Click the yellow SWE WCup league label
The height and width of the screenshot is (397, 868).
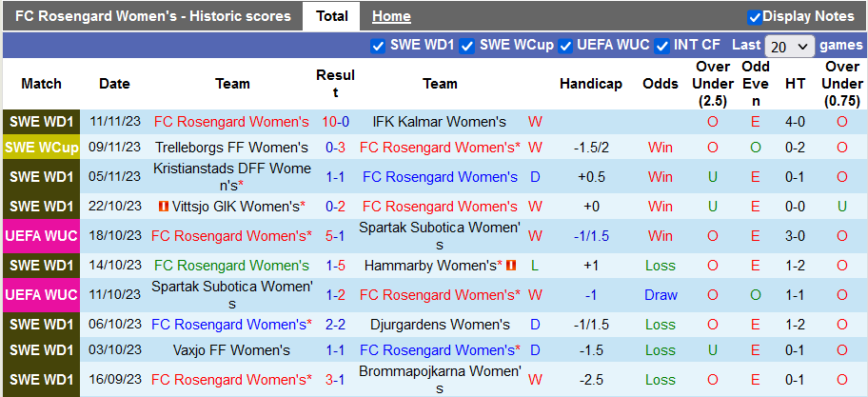pos(41,148)
